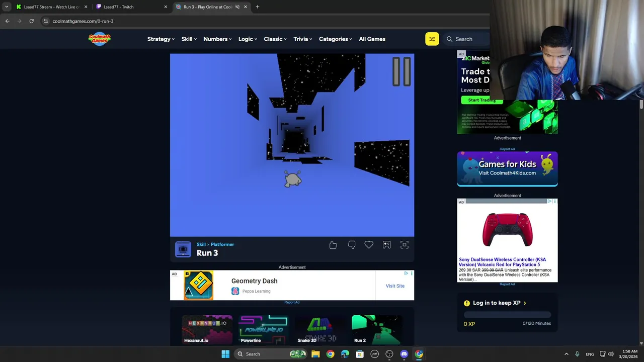Click the thumbs-down dislike icon
The height and width of the screenshot is (362, 644).
(x=352, y=245)
